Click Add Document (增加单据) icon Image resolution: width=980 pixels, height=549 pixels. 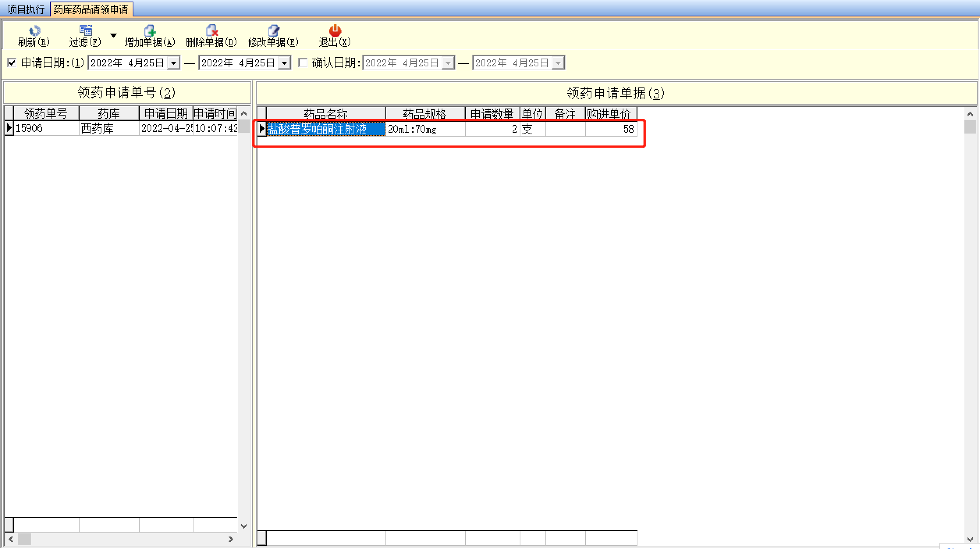point(150,30)
